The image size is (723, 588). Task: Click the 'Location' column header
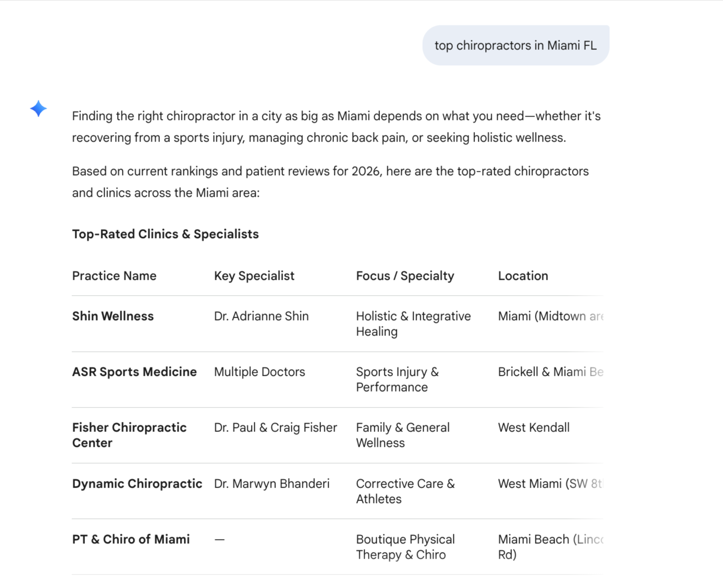522,276
